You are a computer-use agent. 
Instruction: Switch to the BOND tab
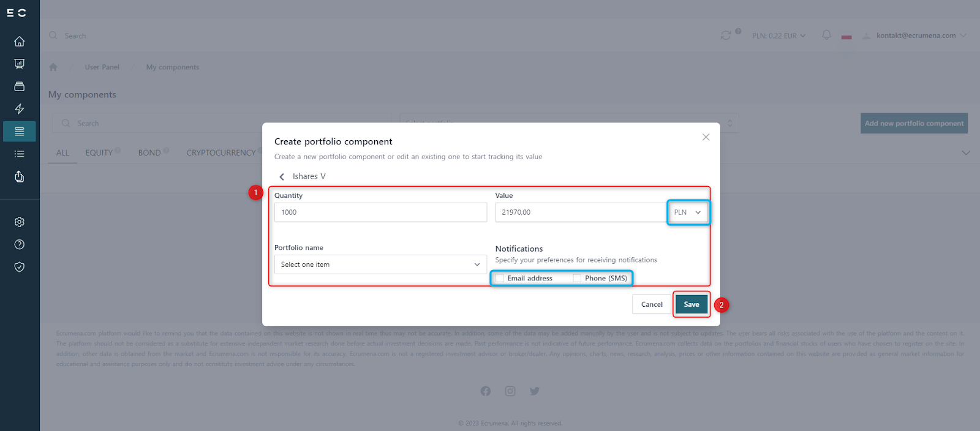[x=149, y=152]
